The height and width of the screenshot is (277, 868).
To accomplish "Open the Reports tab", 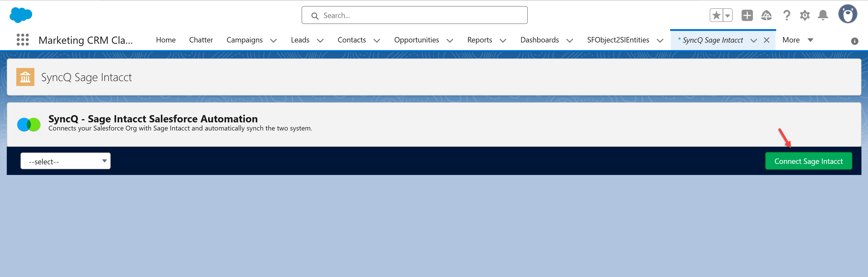I will [x=480, y=40].
